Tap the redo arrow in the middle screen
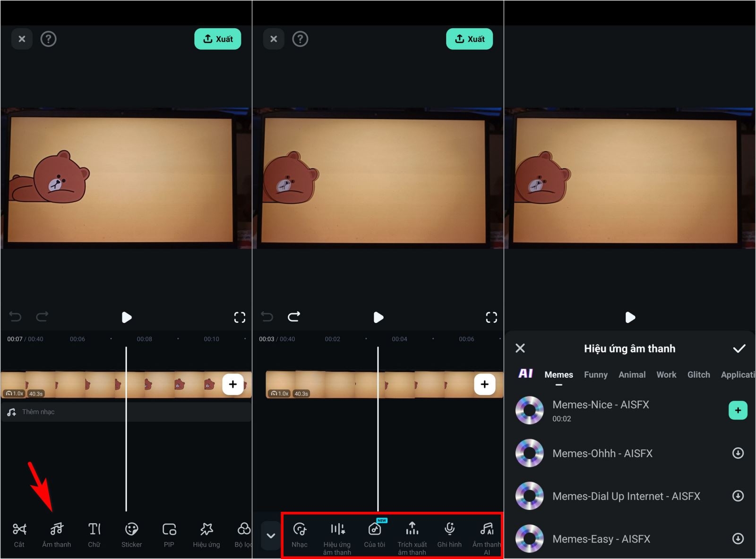756x559 pixels. [294, 316]
